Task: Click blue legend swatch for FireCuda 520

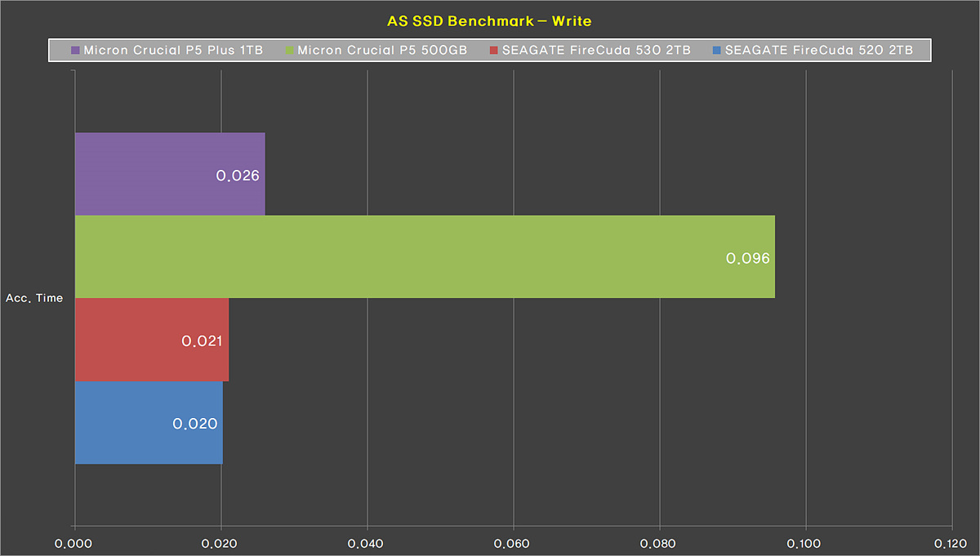Action: [717, 51]
